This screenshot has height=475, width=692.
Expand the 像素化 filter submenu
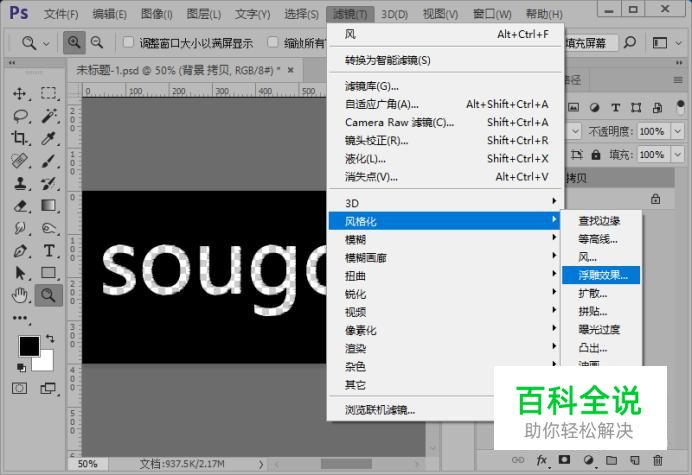pyautogui.click(x=445, y=330)
